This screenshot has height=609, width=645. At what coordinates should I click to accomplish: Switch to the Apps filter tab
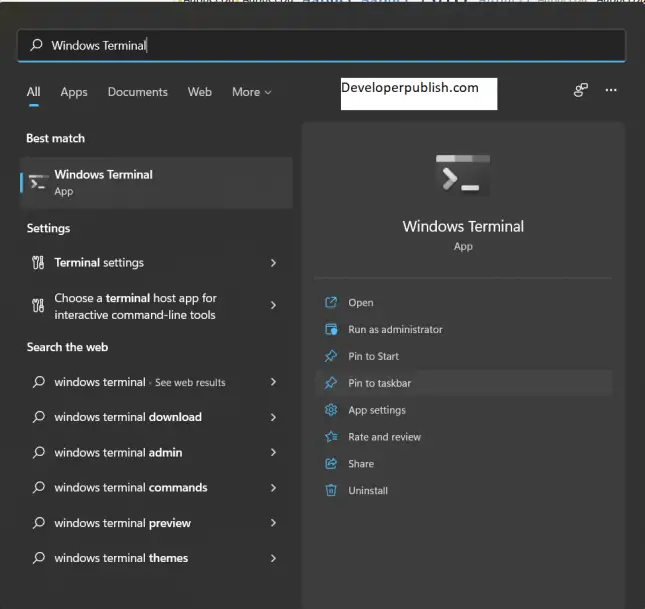pos(74,92)
